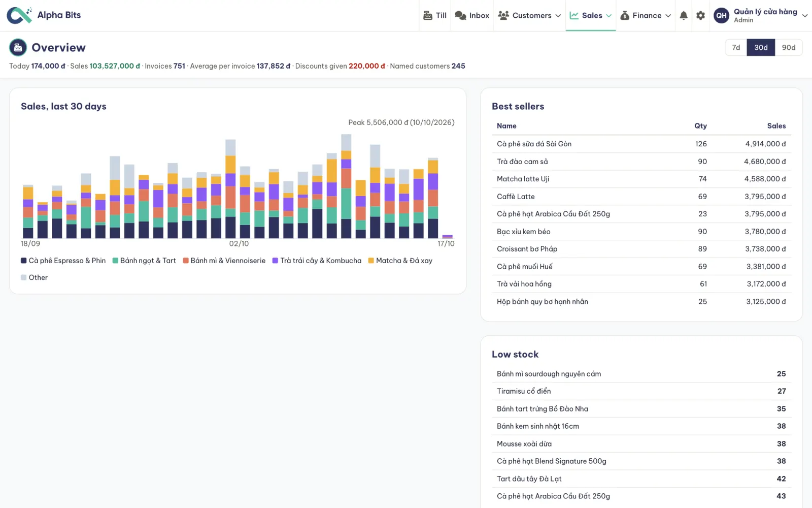The height and width of the screenshot is (508, 812).
Task: Select Matcha latte Uji row
Action: pyautogui.click(x=641, y=179)
